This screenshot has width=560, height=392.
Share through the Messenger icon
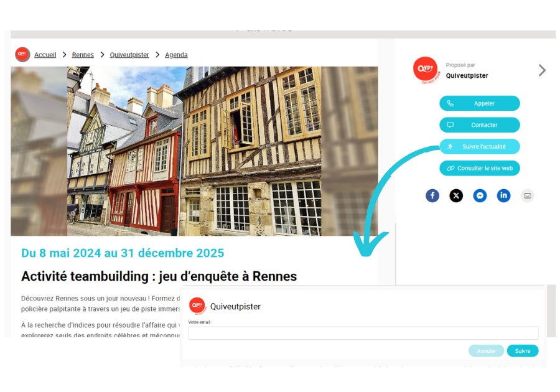tap(480, 195)
